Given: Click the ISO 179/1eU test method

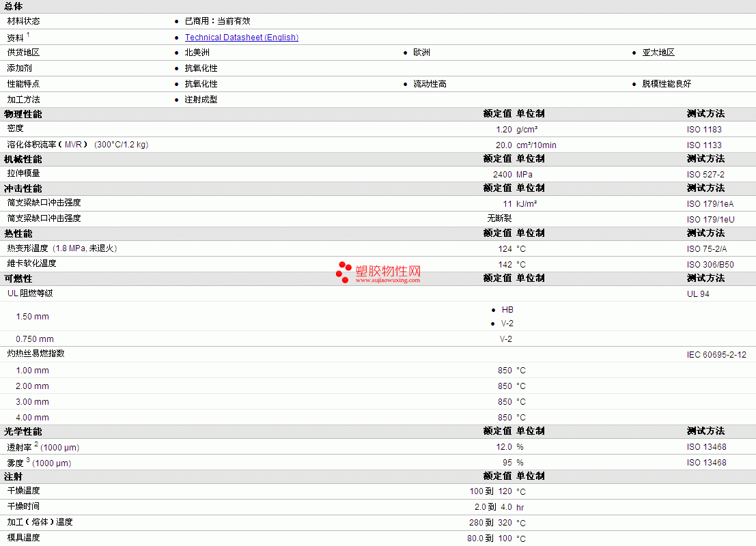Looking at the screenshot, I should pyautogui.click(x=711, y=219).
